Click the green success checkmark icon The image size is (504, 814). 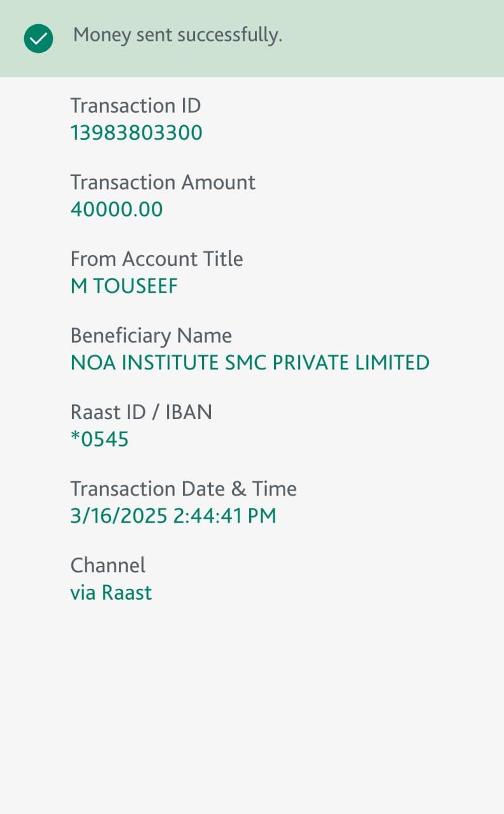coord(38,39)
